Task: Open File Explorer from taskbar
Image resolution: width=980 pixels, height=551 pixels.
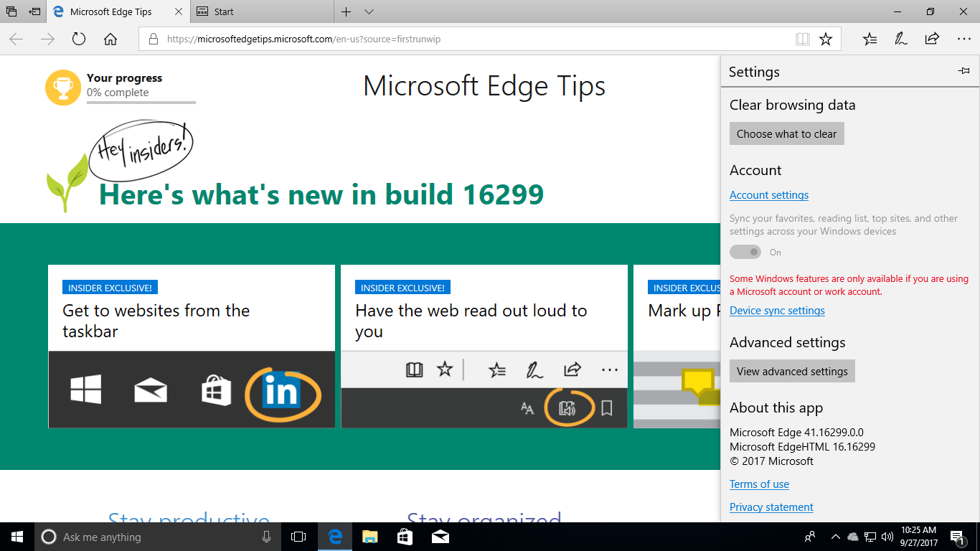Action: coord(369,537)
